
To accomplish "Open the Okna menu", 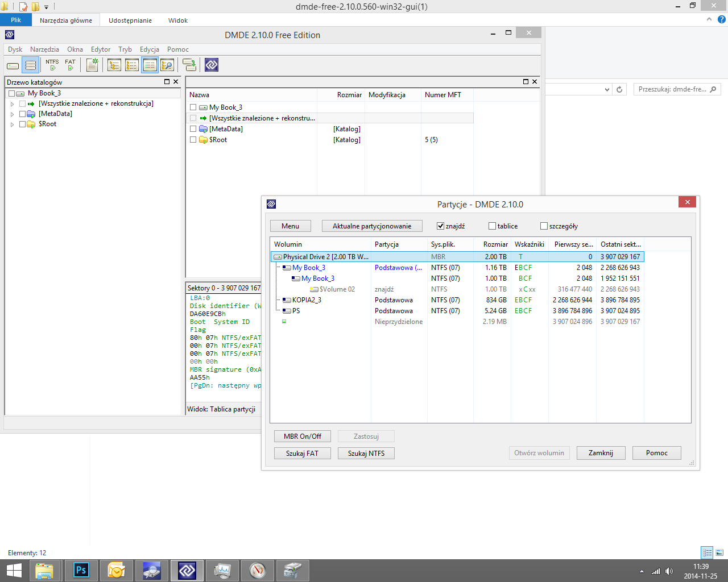I will [75, 49].
